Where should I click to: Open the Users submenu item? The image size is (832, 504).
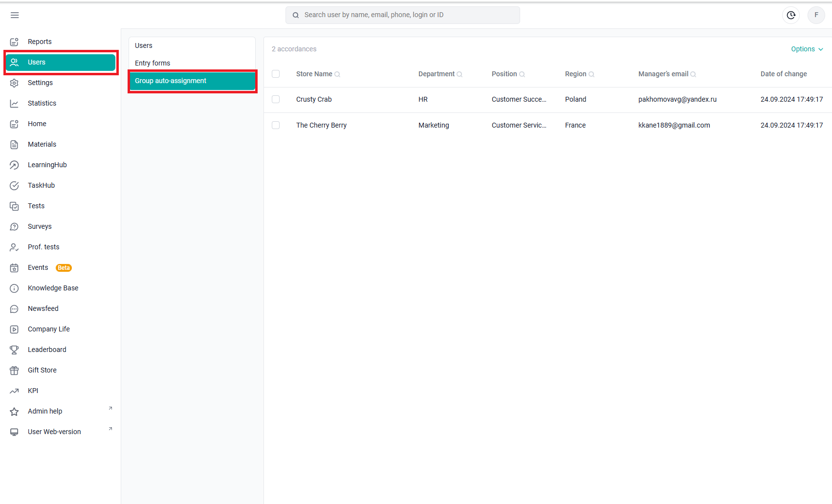pos(192,45)
